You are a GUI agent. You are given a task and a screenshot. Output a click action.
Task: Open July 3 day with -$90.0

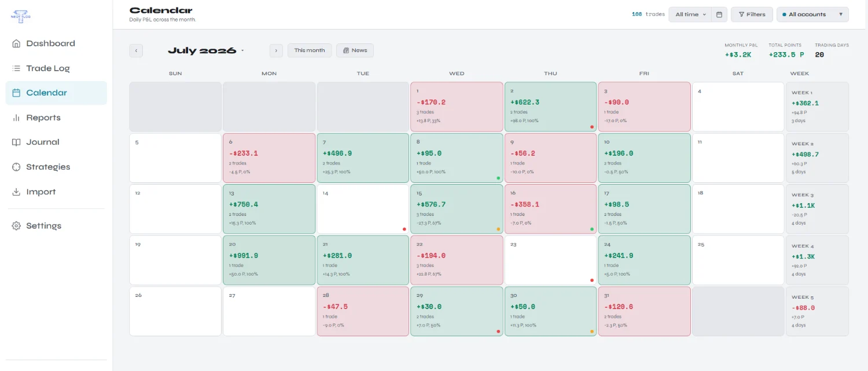point(644,106)
